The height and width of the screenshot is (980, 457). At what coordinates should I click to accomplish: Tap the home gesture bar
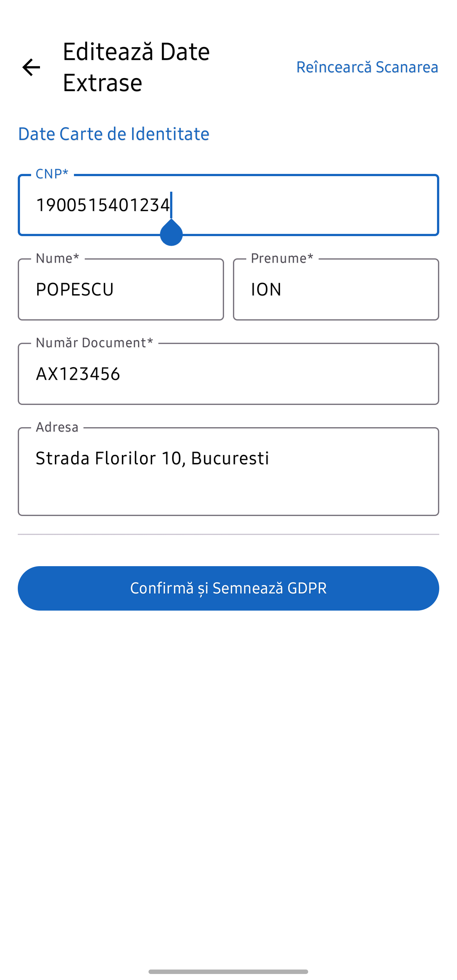coord(228,971)
